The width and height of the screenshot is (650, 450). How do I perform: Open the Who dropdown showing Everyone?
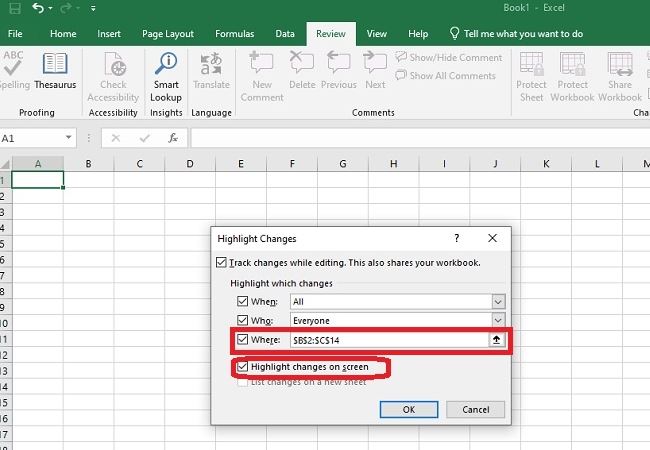(498, 321)
